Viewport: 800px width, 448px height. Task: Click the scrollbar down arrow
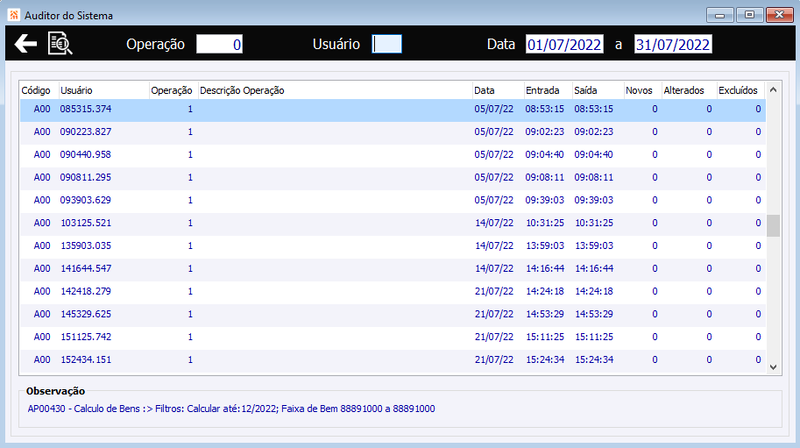773,367
